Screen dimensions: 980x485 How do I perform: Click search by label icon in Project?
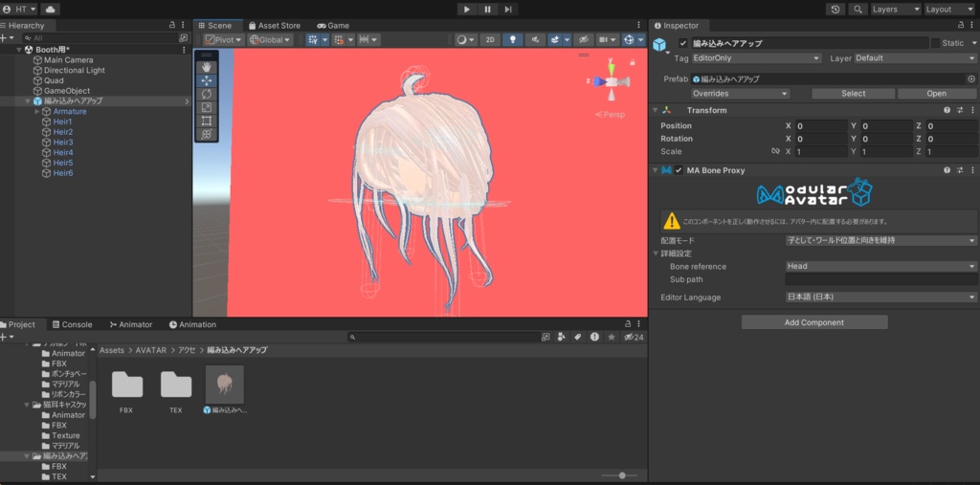tap(577, 337)
